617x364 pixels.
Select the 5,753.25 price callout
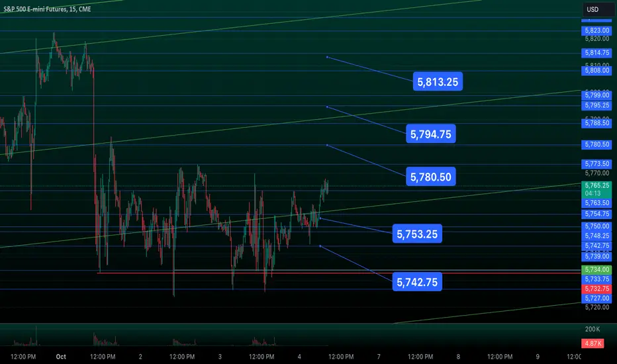417,234
